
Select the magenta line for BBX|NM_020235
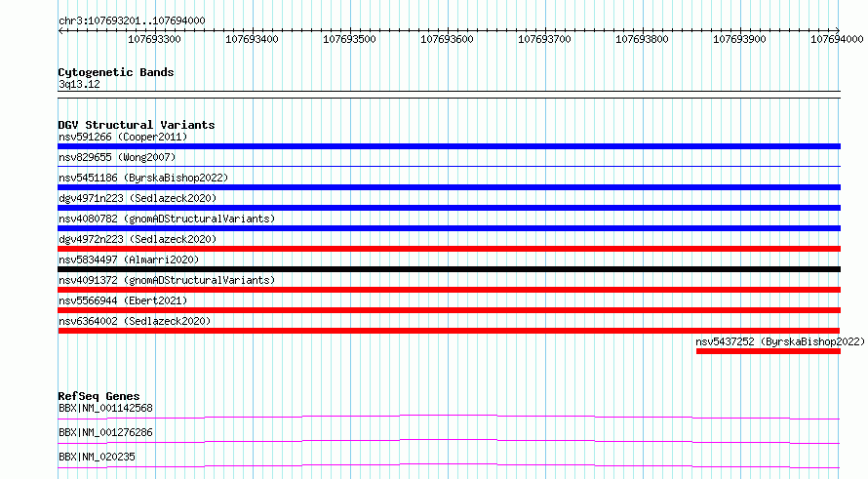point(449,465)
